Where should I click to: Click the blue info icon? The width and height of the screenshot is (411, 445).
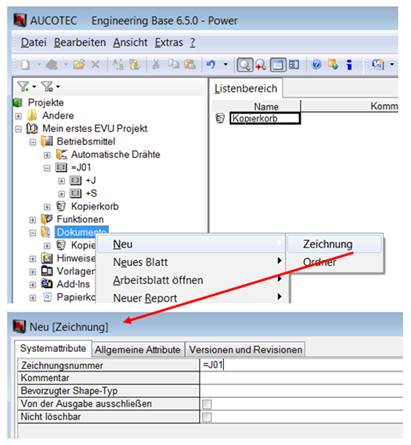tap(349, 64)
